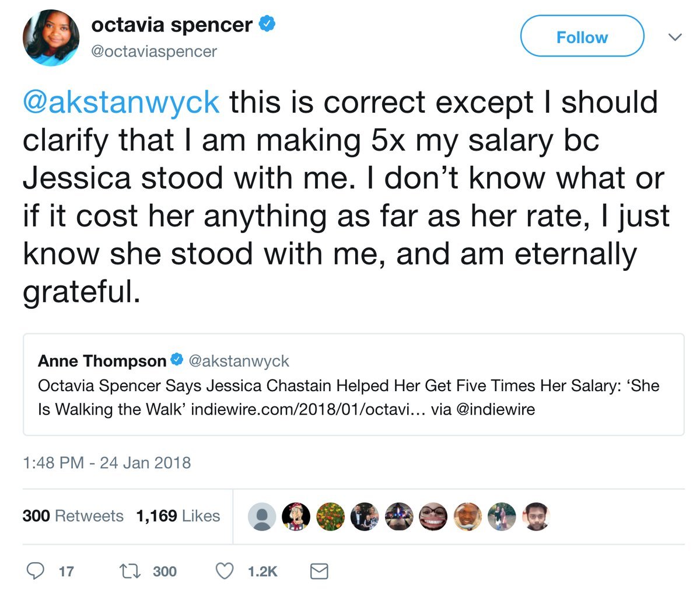
Task: Open the last liker avatar in the row
Action: pos(536,516)
